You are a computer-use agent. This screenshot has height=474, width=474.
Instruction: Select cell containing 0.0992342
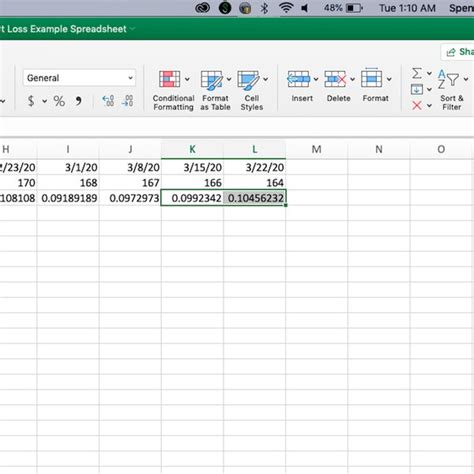(x=192, y=198)
